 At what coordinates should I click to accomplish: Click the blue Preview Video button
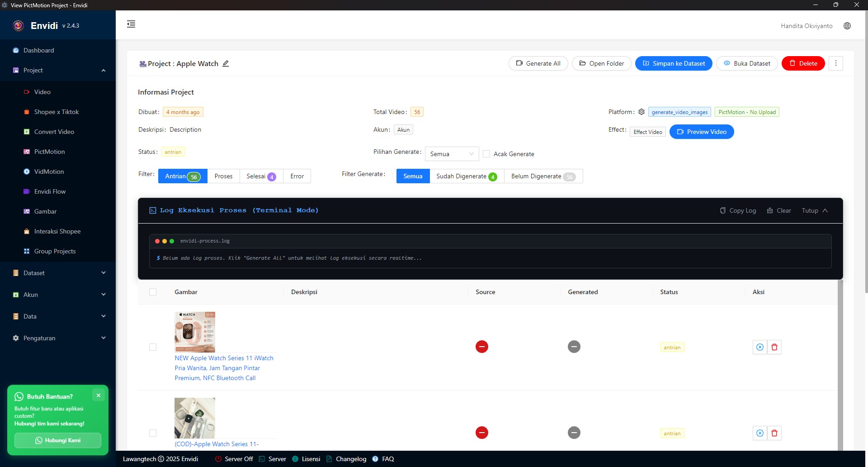702,132
